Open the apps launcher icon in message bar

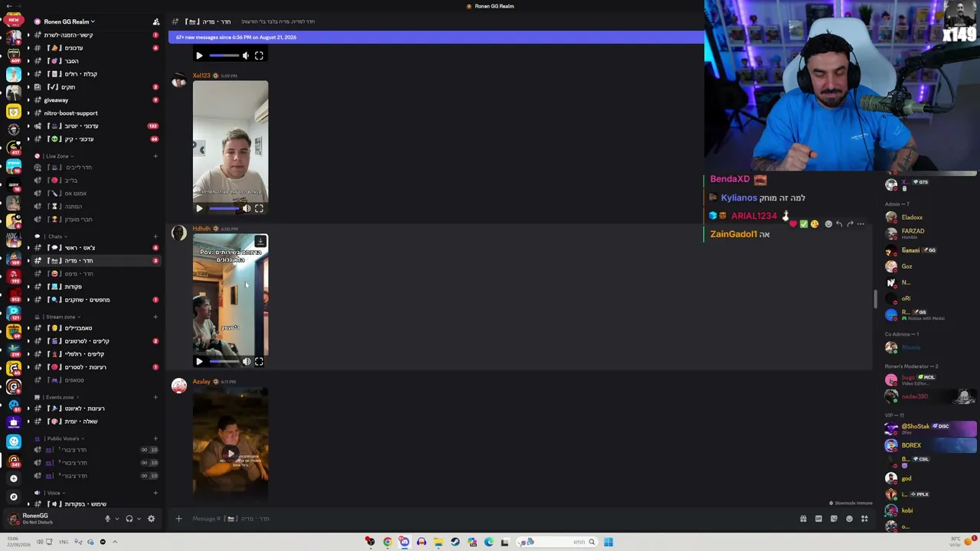864,519
